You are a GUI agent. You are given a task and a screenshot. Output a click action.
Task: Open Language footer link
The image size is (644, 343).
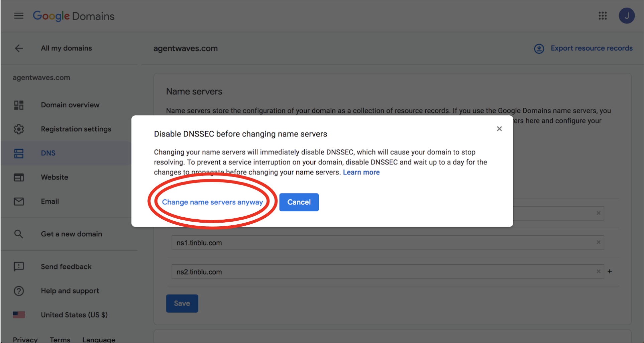point(99,339)
